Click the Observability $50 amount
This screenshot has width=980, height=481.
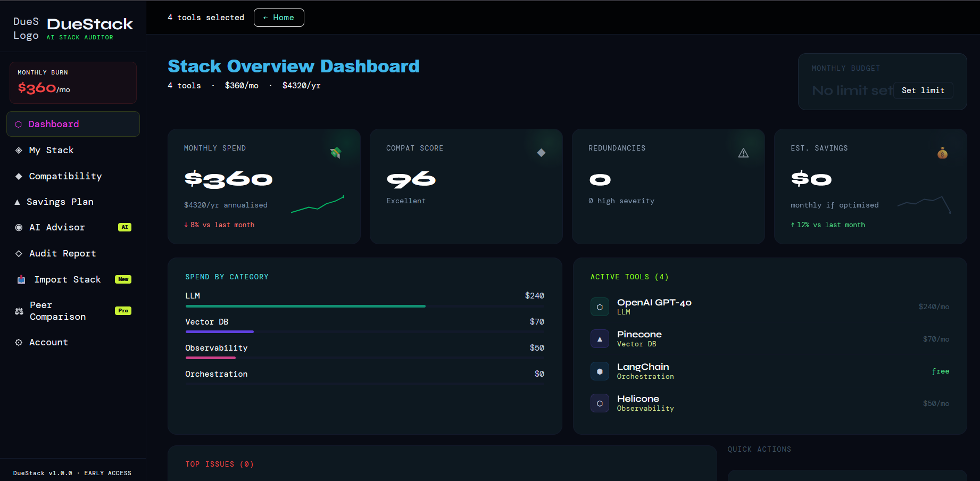click(x=537, y=348)
